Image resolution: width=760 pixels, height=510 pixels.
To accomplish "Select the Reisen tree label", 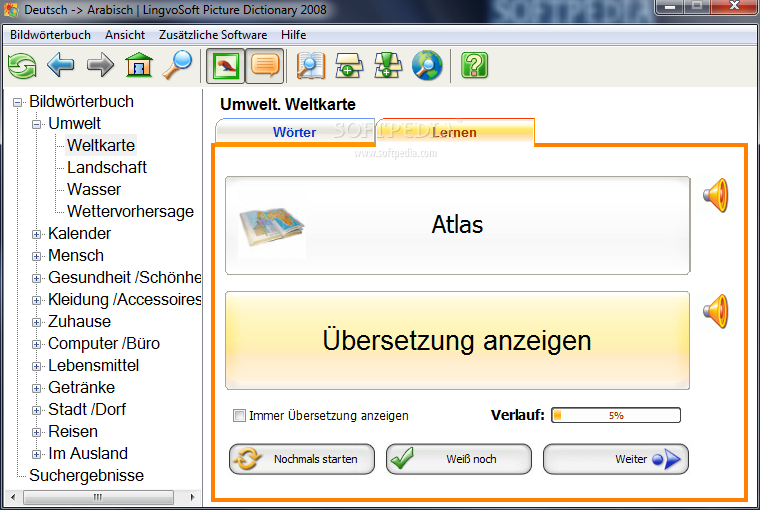I will click(x=73, y=431).
